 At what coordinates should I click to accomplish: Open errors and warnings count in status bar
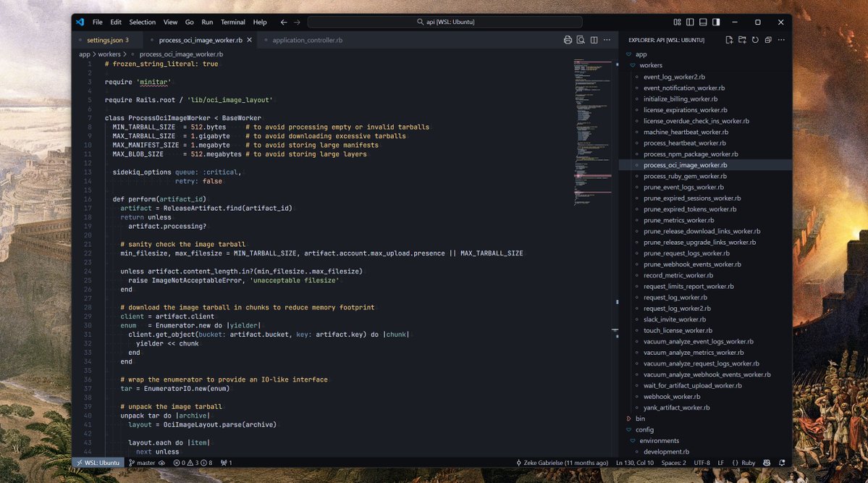point(193,463)
